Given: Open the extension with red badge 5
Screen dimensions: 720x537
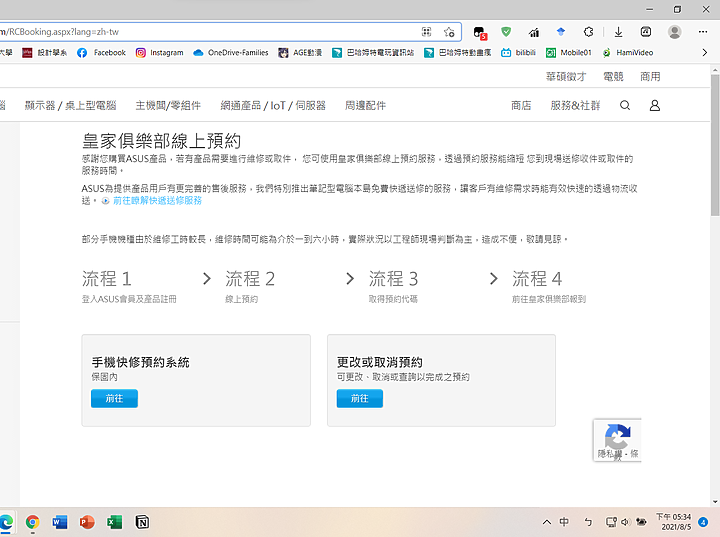Looking at the screenshot, I should pyautogui.click(x=479, y=32).
